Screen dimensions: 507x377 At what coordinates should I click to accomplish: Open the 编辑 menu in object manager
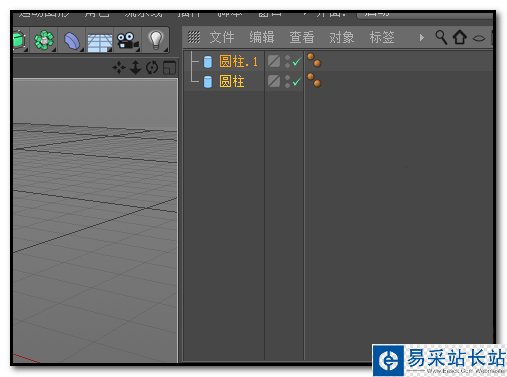[262, 37]
